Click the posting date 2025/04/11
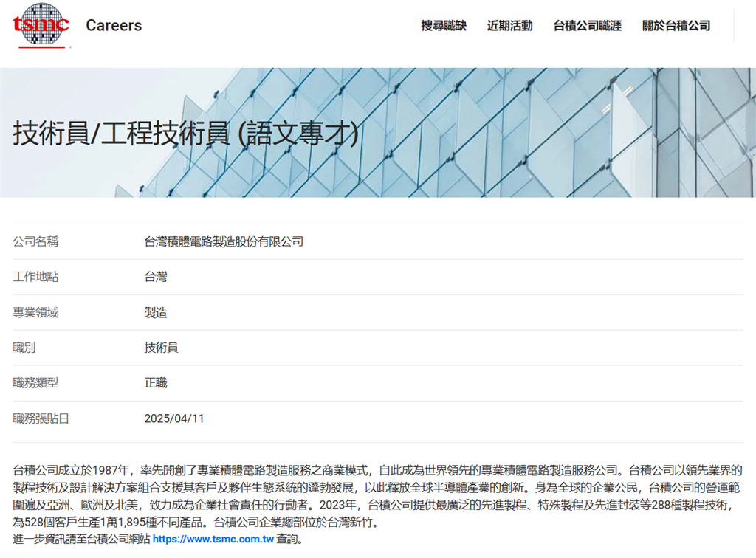 pyautogui.click(x=174, y=418)
